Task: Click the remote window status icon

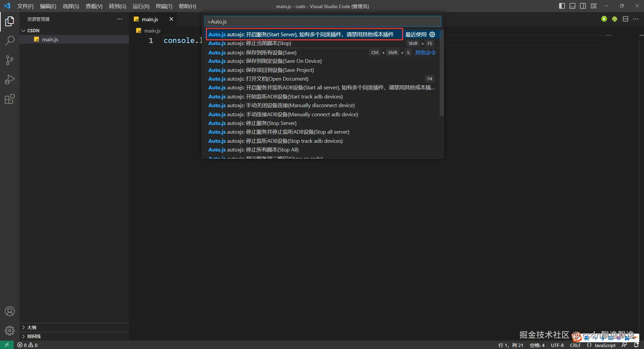Action: click(x=7, y=345)
